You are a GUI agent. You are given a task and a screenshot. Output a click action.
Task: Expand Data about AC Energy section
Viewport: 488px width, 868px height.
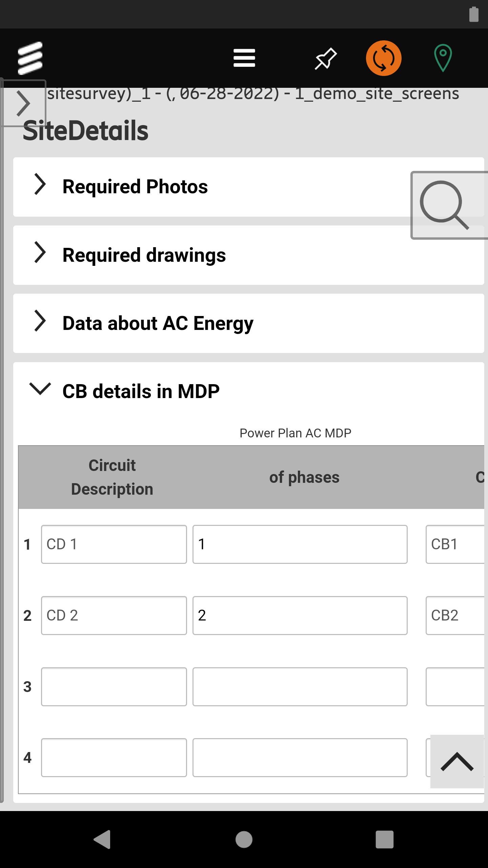[248, 323]
